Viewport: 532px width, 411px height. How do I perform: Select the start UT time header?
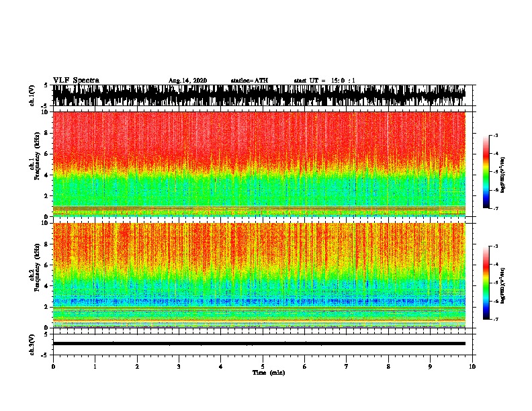coord(324,81)
